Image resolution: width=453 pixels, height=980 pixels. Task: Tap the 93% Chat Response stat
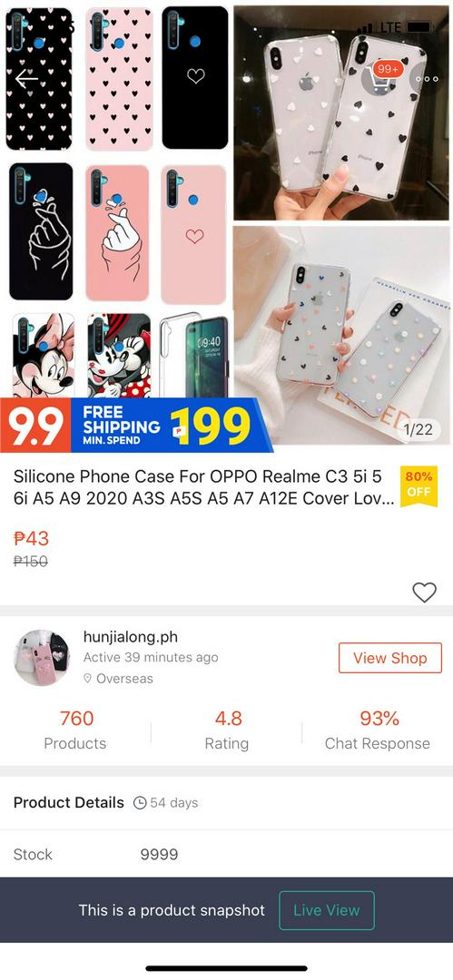pyautogui.click(x=378, y=730)
